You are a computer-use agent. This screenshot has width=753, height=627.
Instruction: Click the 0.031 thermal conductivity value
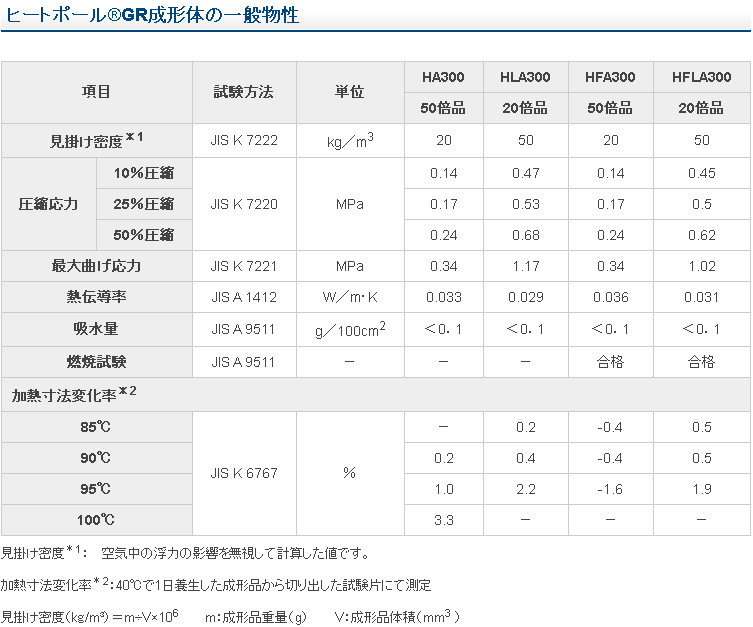tap(702, 297)
